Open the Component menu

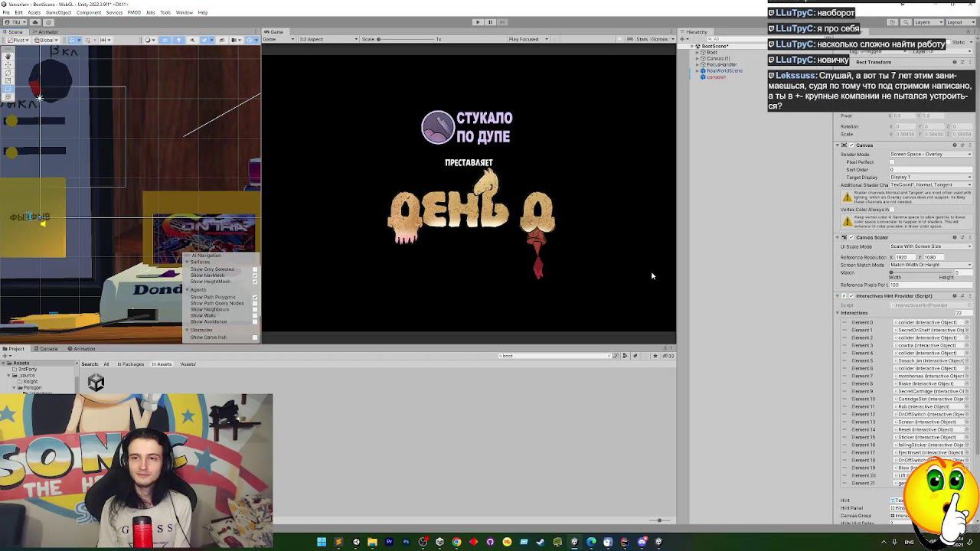coord(88,12)
